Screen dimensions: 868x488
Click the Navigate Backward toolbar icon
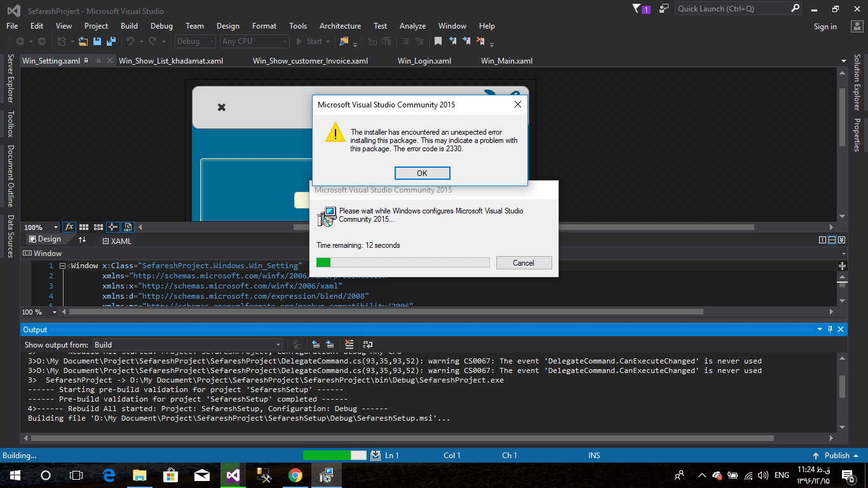click(x=20, y=41)
